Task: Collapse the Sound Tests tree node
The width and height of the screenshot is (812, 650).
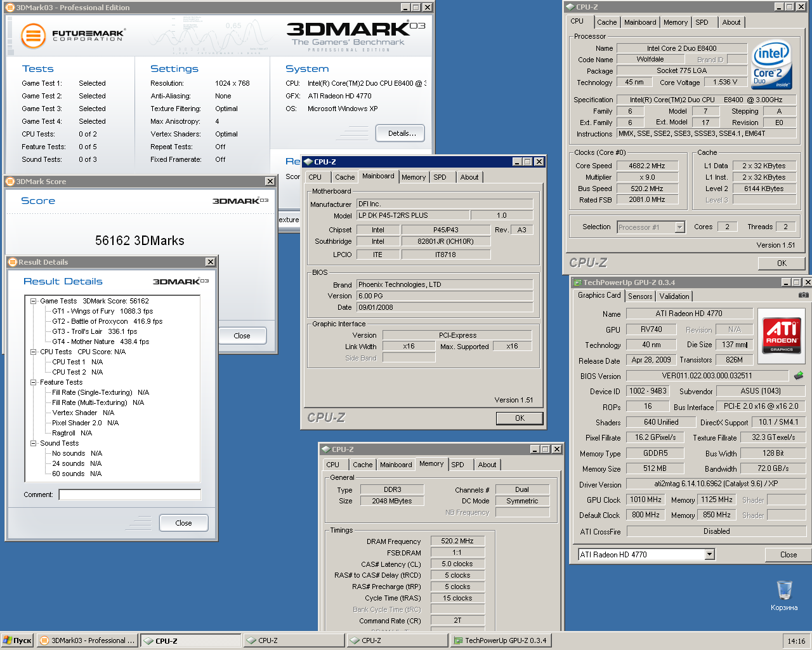Action: 33,443
